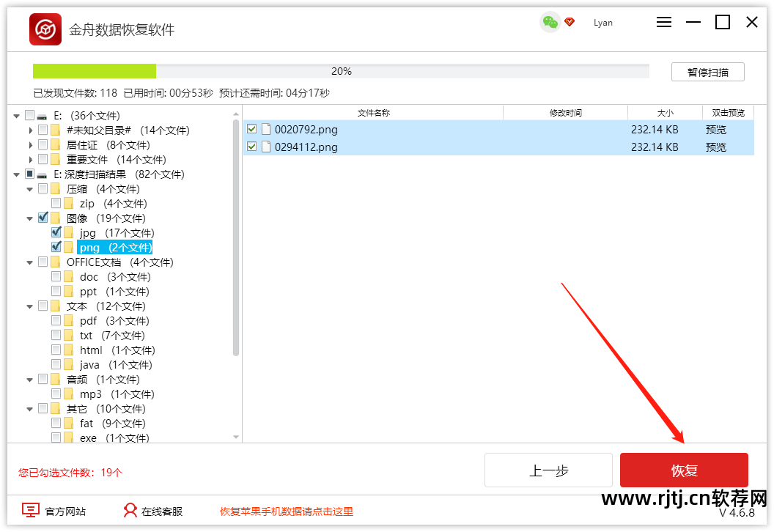Click the folder icon beside 图像

point(56,218)
